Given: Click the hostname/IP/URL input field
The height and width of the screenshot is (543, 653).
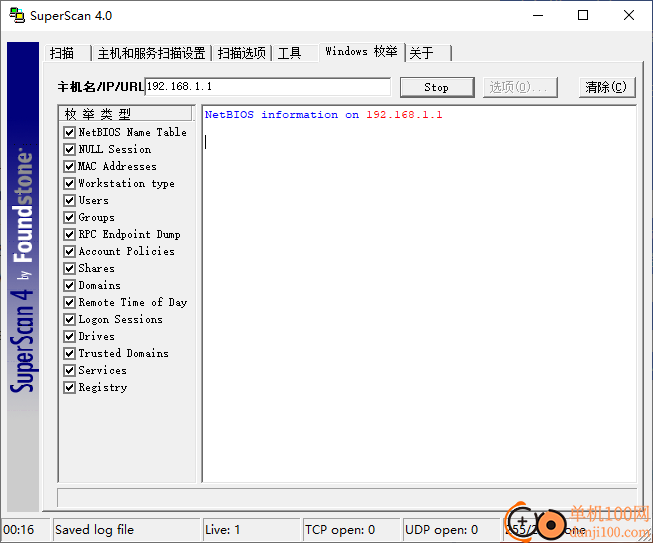Looking at the screenshot, I should point(268,87).
